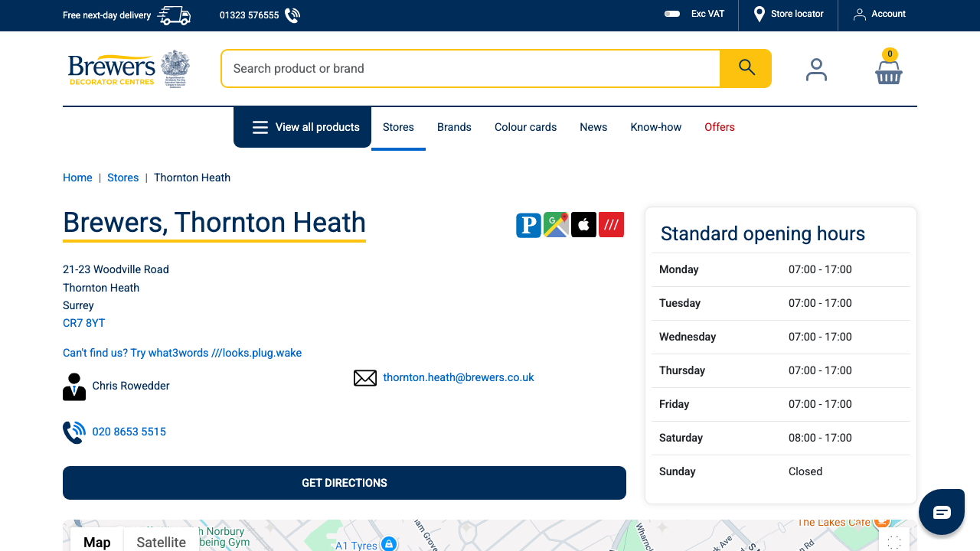This screenshot has height=551, width=980.
Task: Click the user profile icon beside search
Action: (816, 70)
